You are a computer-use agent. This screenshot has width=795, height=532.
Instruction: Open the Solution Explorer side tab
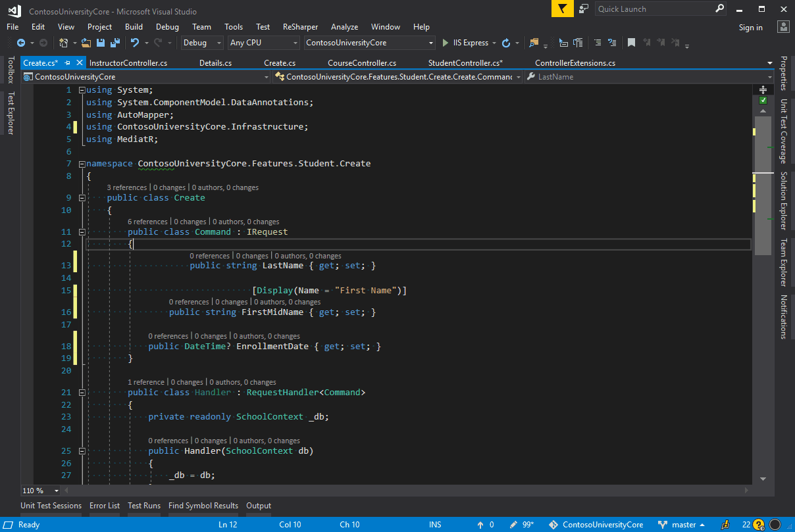pos(783,201)
